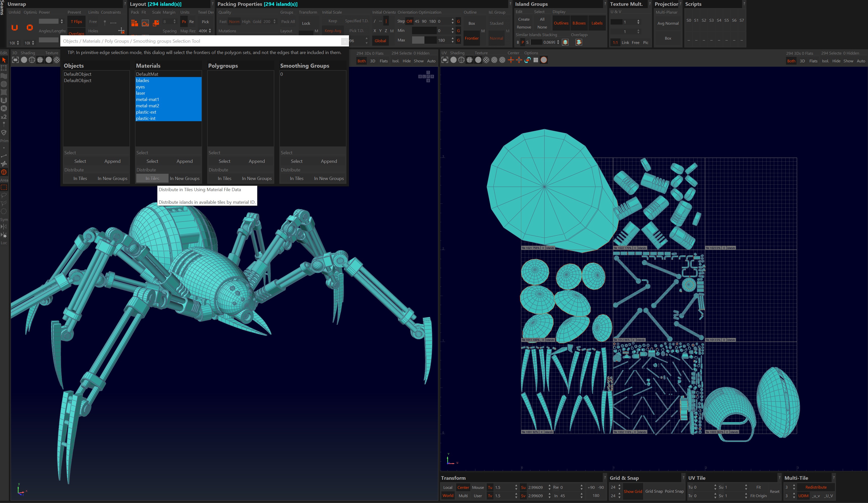Click Append button under Objects list

coord(112,161)
